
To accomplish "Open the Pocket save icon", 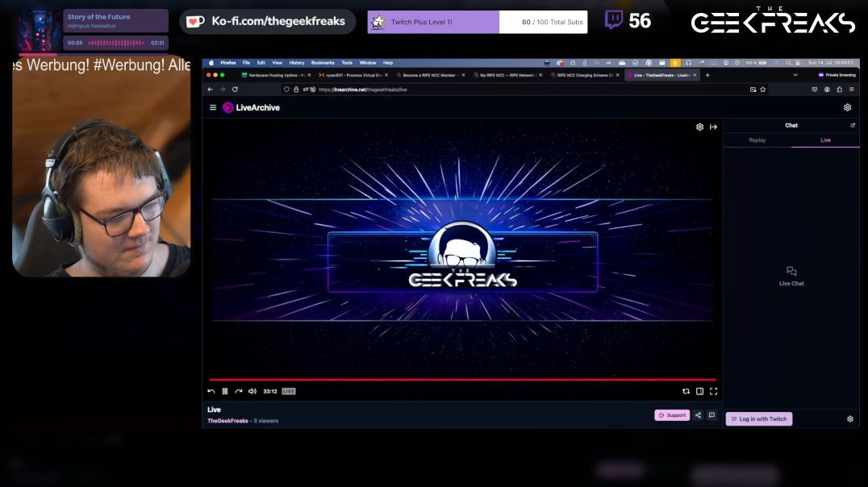I will pyautogui.click(x=814, y=89).
